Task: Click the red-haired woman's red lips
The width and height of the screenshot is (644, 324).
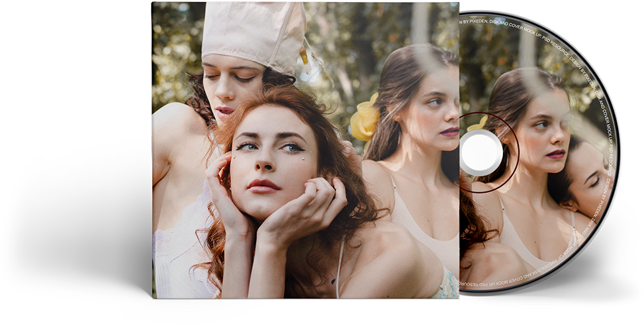Action: tap(263, 186)
